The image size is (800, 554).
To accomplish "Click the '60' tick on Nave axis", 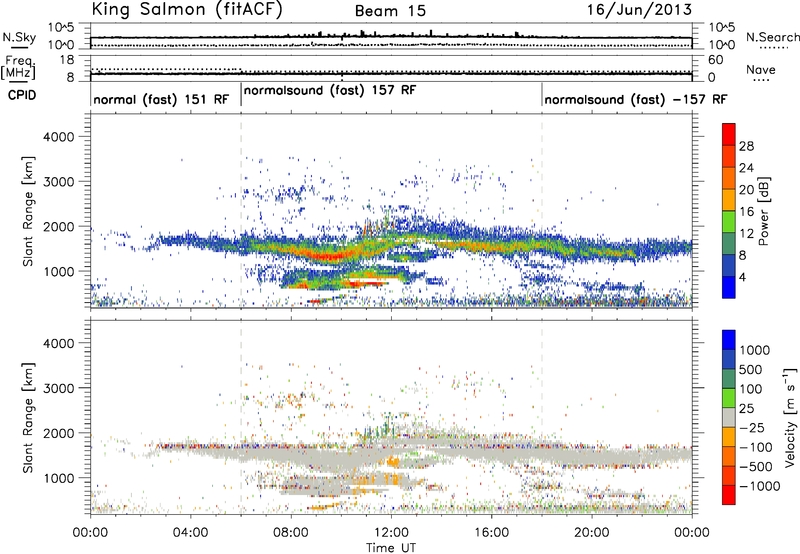I will (716, 60).
